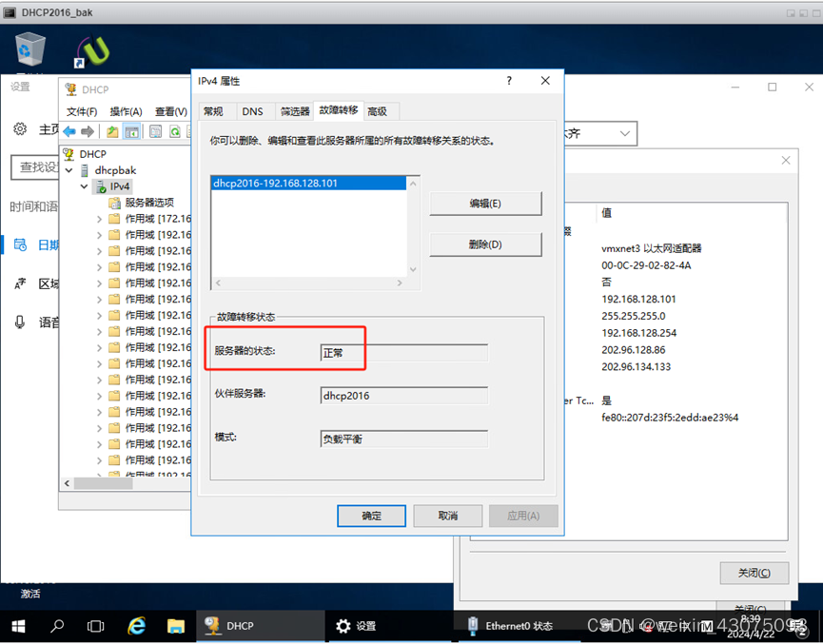Click the DHCP console title bar icon
The width and height of the screenshot is (823, 644).
70,89
